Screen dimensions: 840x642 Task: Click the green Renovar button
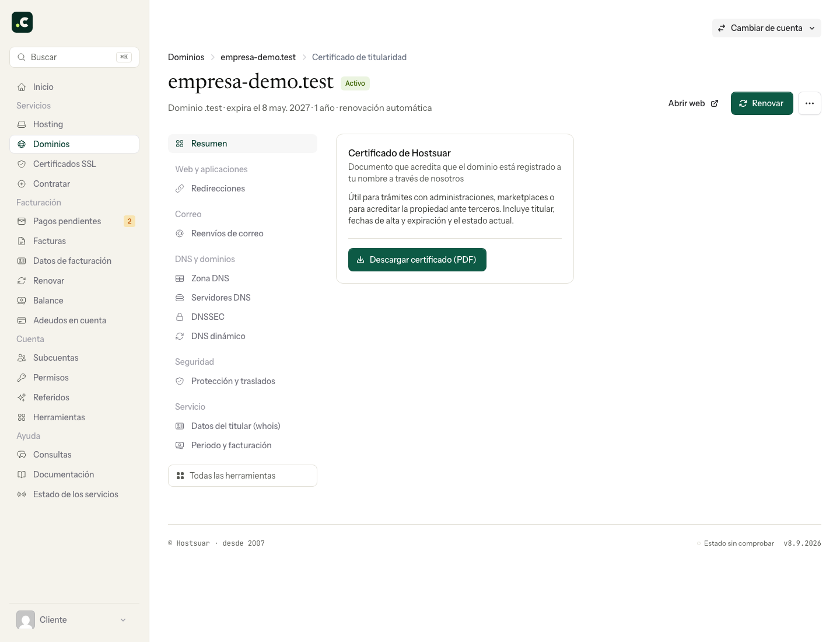pyautogui.click(x=762, y=103)
